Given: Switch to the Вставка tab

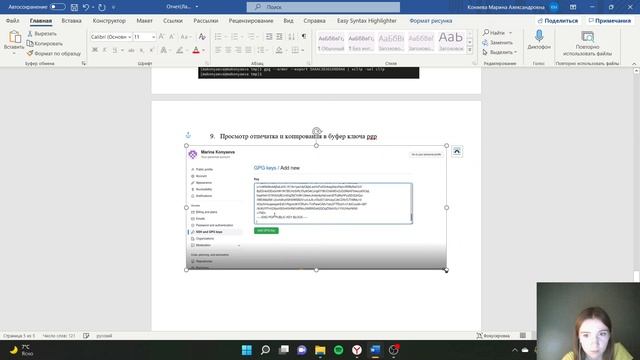Looking at the screenshot, I should point(71,20).
